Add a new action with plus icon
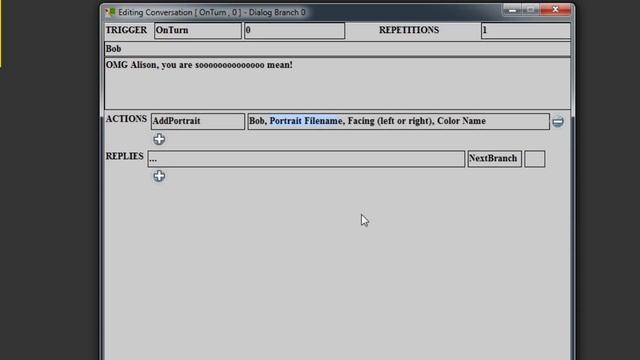The image size is (640, 360). tap(159, 139)
